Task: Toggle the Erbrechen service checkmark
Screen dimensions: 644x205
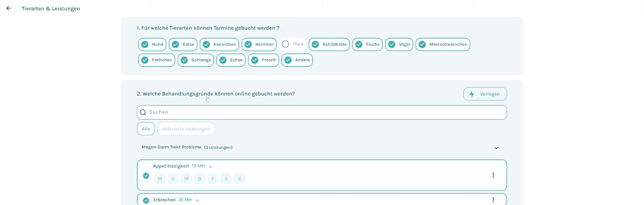Action: pyautogui.click(x=146, y=200)
